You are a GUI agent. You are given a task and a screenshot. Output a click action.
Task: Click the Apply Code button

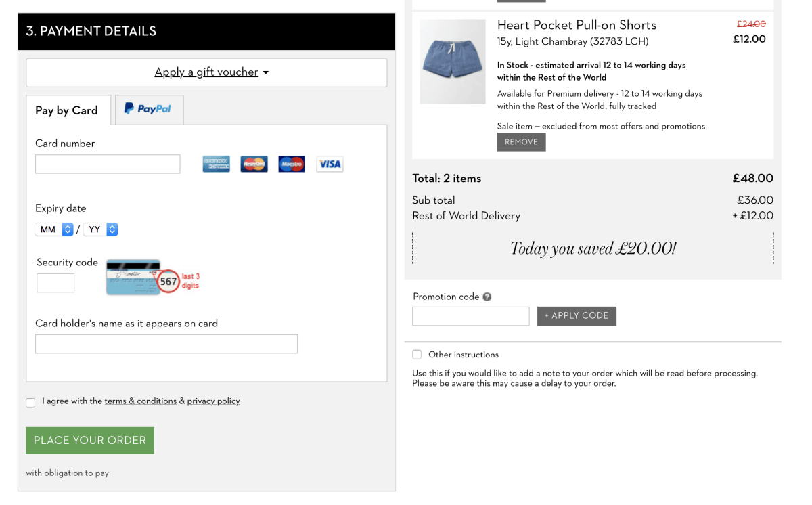pos(577,316)
